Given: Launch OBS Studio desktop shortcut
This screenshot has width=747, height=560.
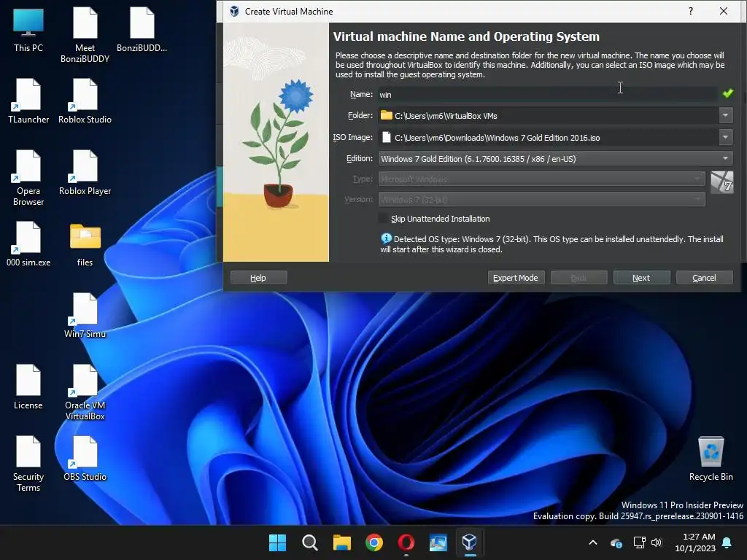Looking at the screenshot, I should pos(85,458).
